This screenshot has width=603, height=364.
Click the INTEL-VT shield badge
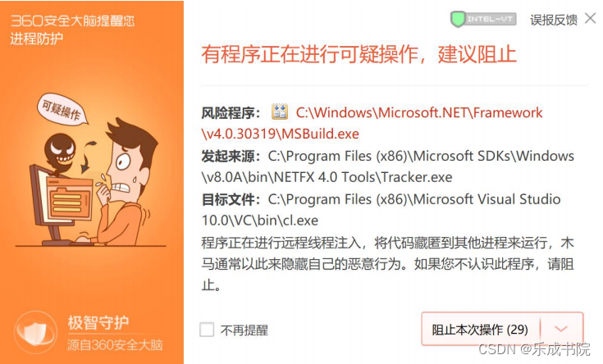483,19
